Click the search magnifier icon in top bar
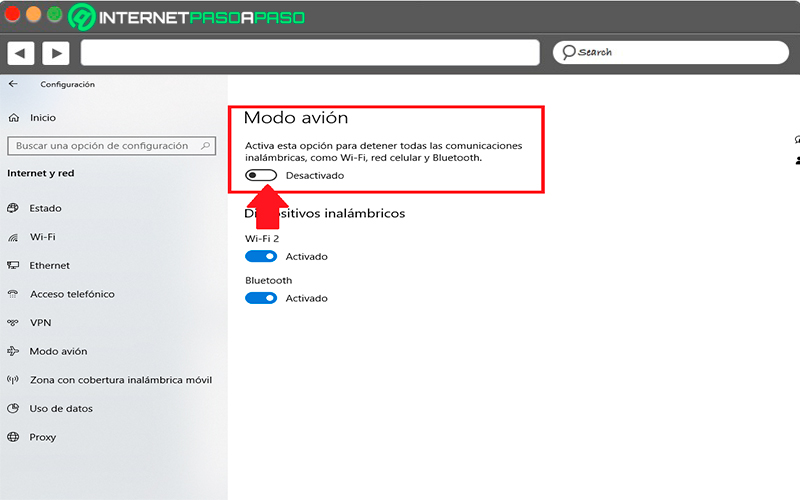This screenshot has width=800, height=500. [568, 52]
